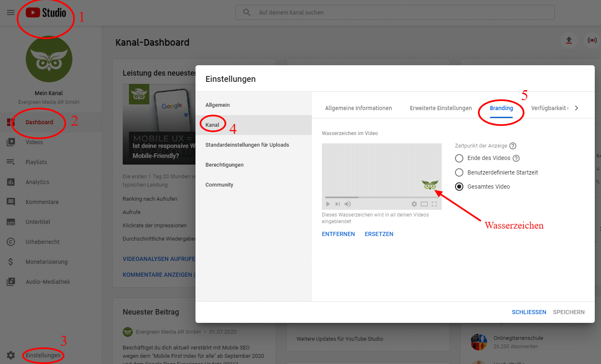The height and width of the screenshot is (364, 601).
Task: Click the preview player volume icon
Action: tap(348, 204)
